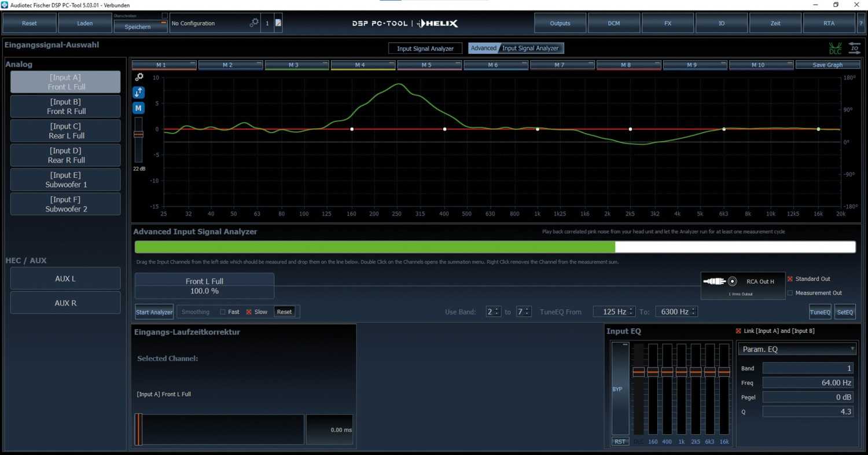Click the question mark help button
This screenshot has height=455, width=868.
point(861,23)
